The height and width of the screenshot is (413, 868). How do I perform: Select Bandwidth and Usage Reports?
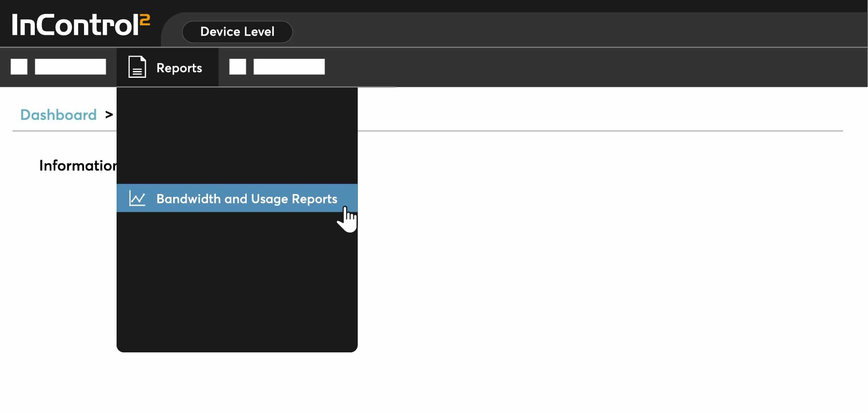tap(237, 198)
